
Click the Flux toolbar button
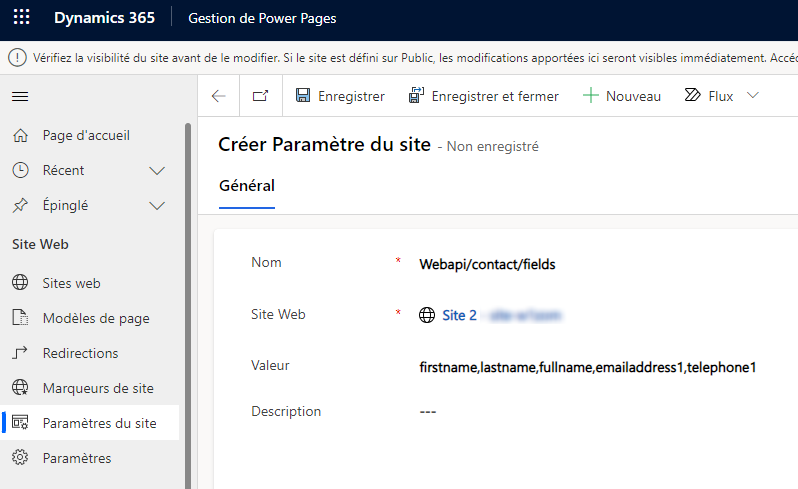pos(709,96)
